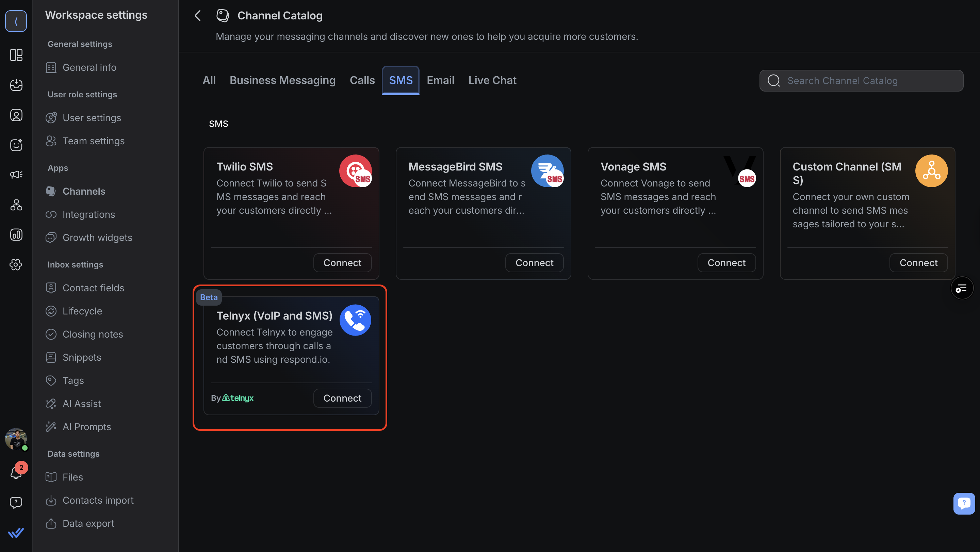Click the round floating list button
The height and width of the screenshot is (552, 980).
pos(961,288)
